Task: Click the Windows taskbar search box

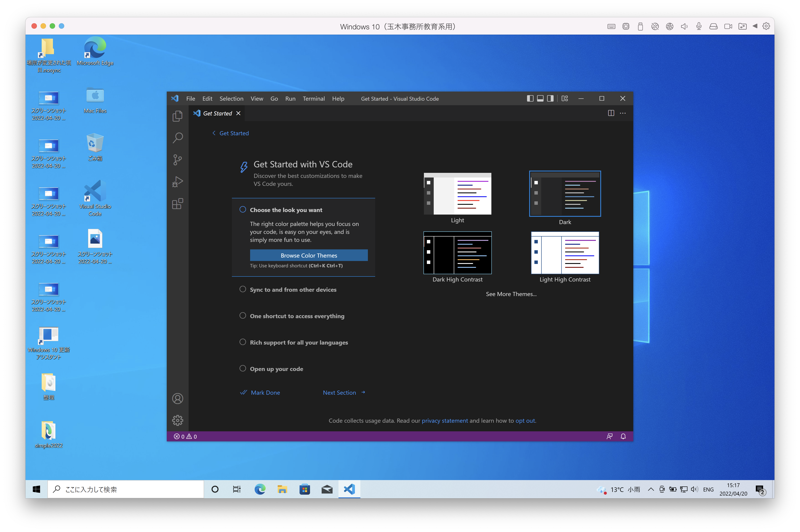Action: coord(126,489)
